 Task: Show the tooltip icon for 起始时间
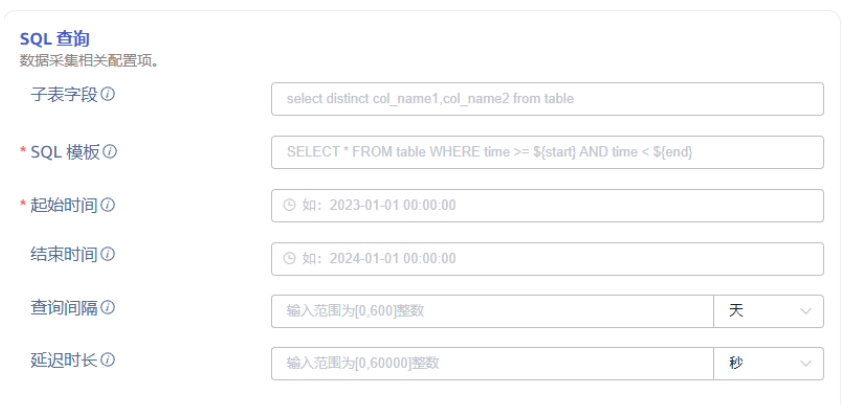tap(107, 205)
